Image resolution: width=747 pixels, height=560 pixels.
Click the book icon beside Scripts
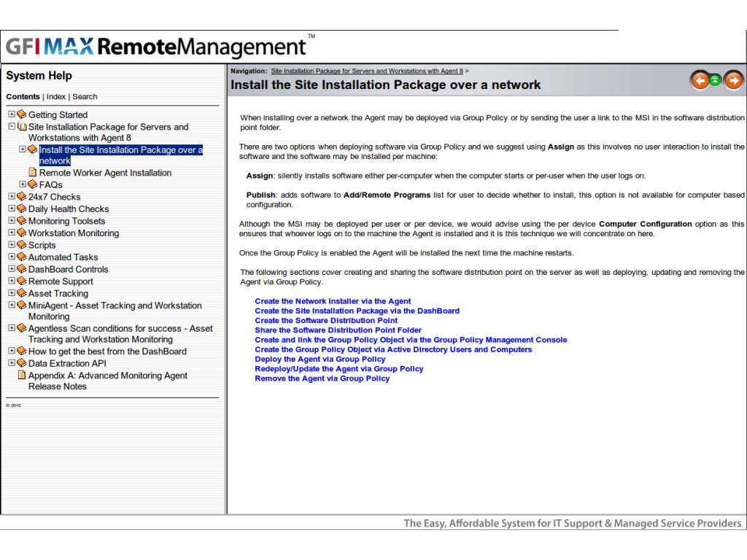tap(22, 245)
